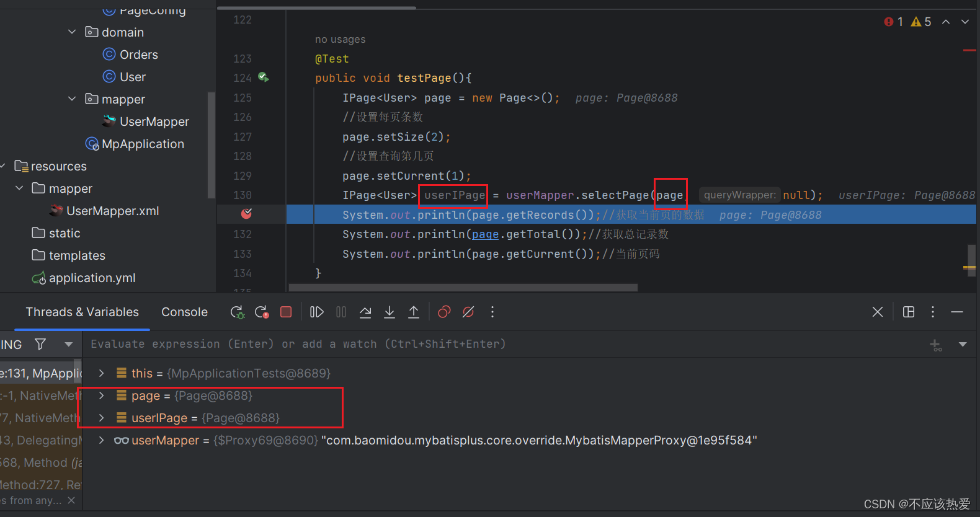
Task: Select the frame at line 131 MpApplic
Action: coord(41,373)
